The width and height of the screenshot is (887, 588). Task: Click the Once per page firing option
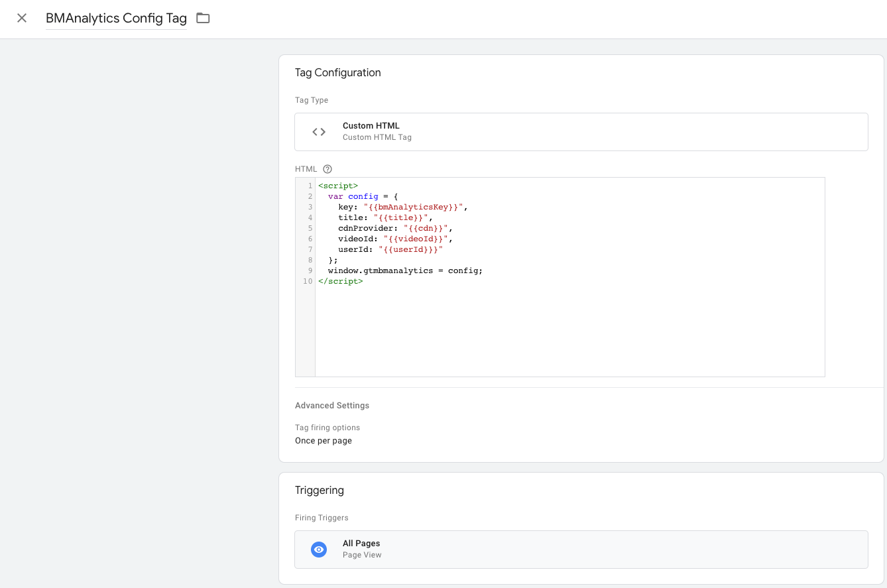click(324, 441)
